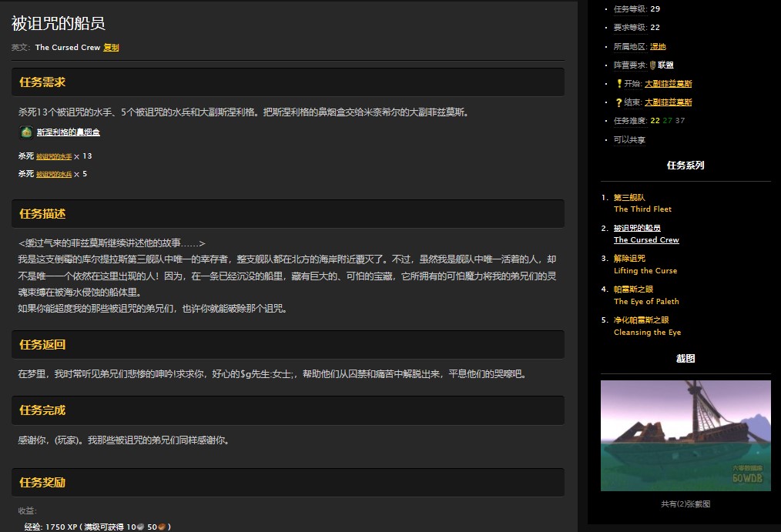Click 大副菲兹莫斯 beside 结束
This screenshot has width=781, height=532.
pos(669,102)
